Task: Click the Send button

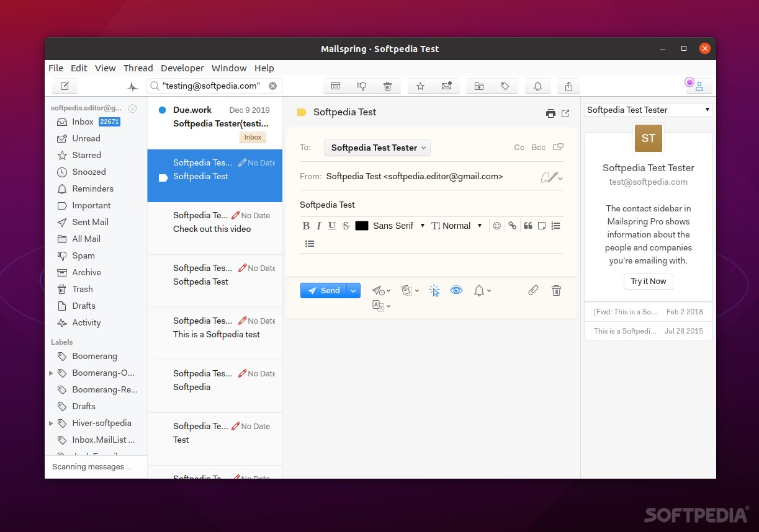Action: pyautogui.click(x=324, y=290)
